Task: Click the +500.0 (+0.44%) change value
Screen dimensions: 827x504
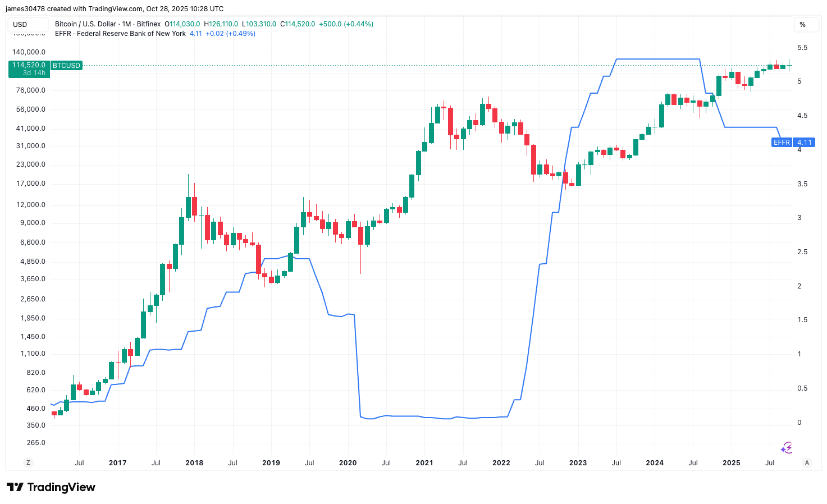Action: (x=346, y=24)
